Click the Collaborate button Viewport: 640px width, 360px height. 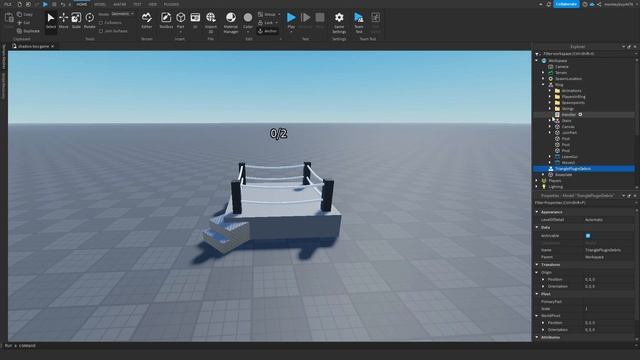[566, 4]
